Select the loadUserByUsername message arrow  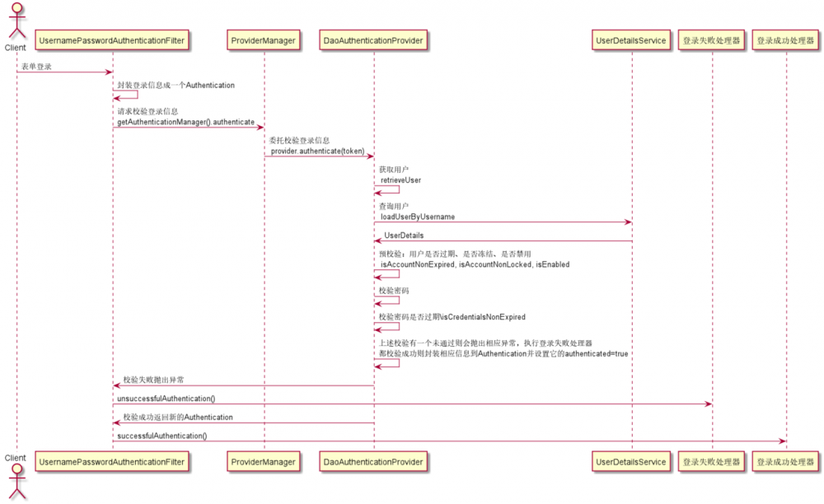[503, 222]
